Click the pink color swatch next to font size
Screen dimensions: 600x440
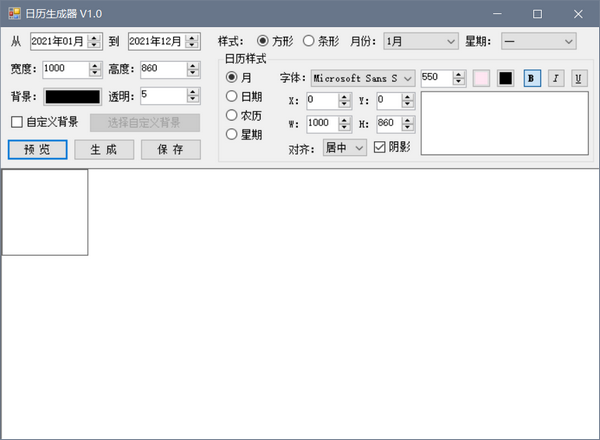(482, 78)
